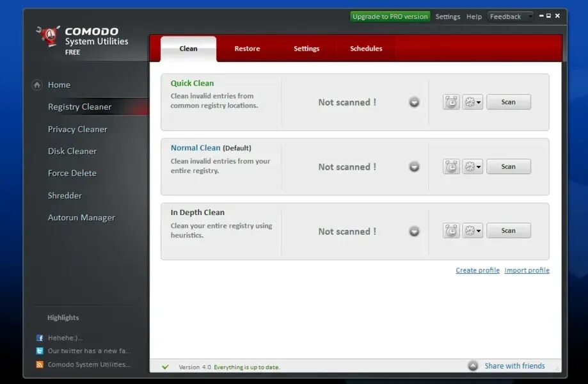
Task: Open Shredder in sidebar
Action: 65,196
